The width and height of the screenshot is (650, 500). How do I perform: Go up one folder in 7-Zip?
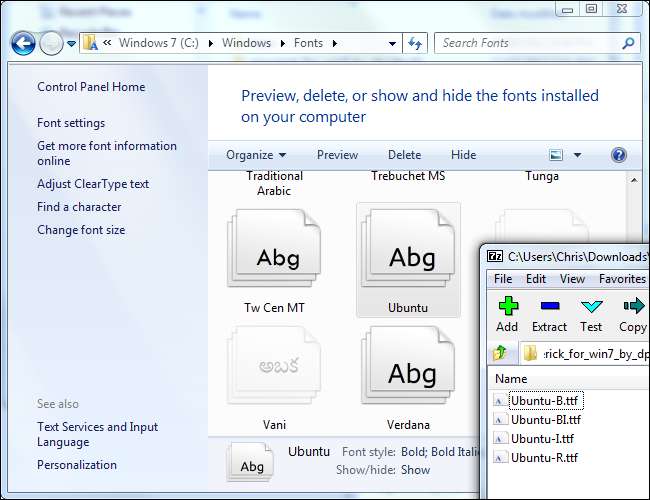tap(500, 353)
